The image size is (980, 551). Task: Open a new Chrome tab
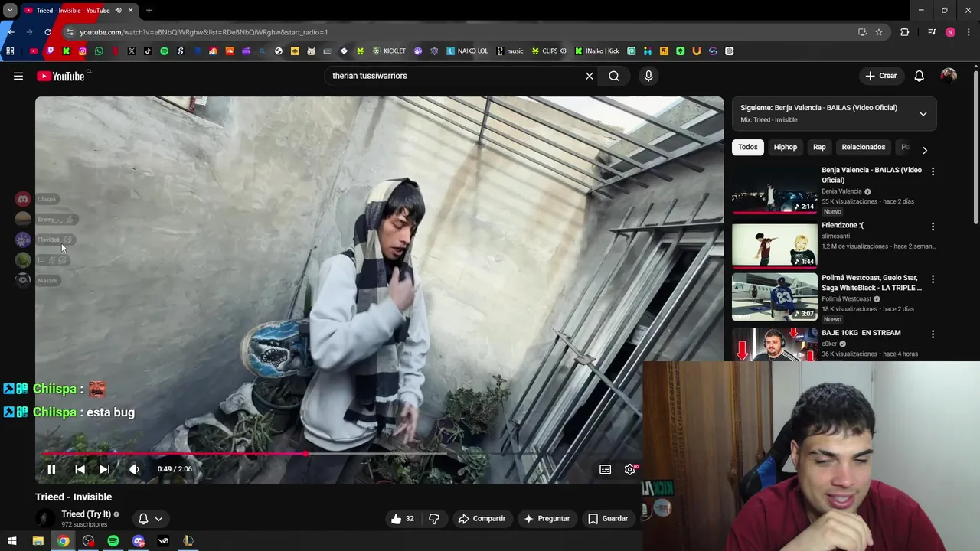149,10
